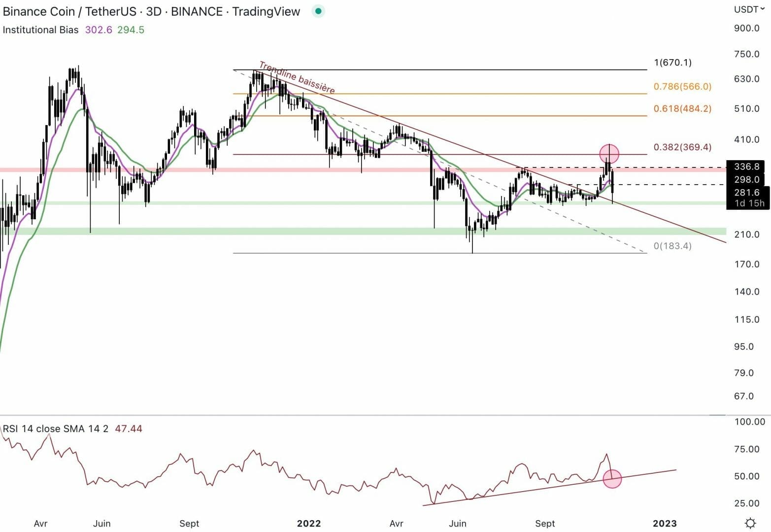Select the 0.618(484.2) Fibonacci label

click(x=682, y=109)
